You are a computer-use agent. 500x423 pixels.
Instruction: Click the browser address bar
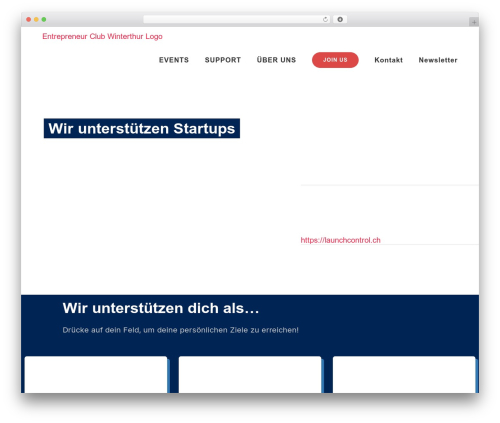pos(236,19)
